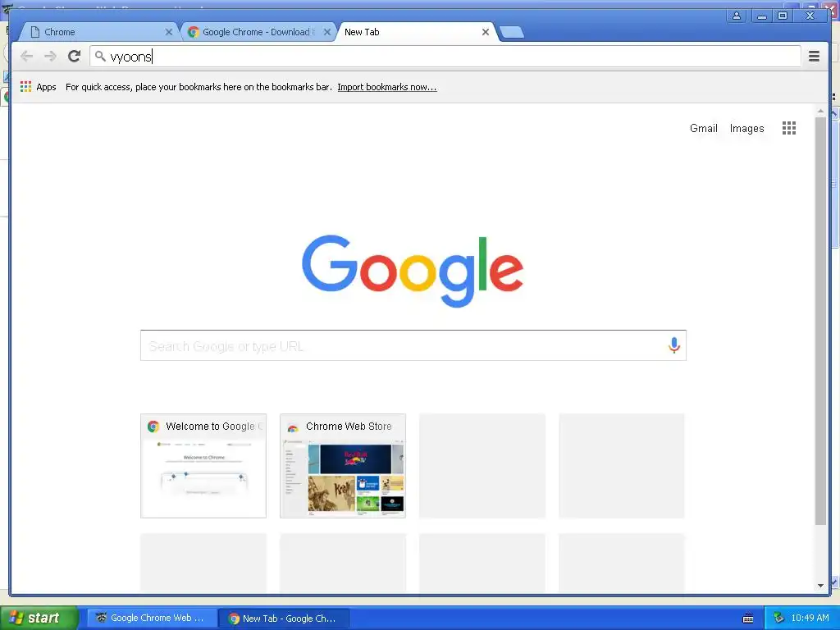Restore down the Chrome window

point(783,16)
